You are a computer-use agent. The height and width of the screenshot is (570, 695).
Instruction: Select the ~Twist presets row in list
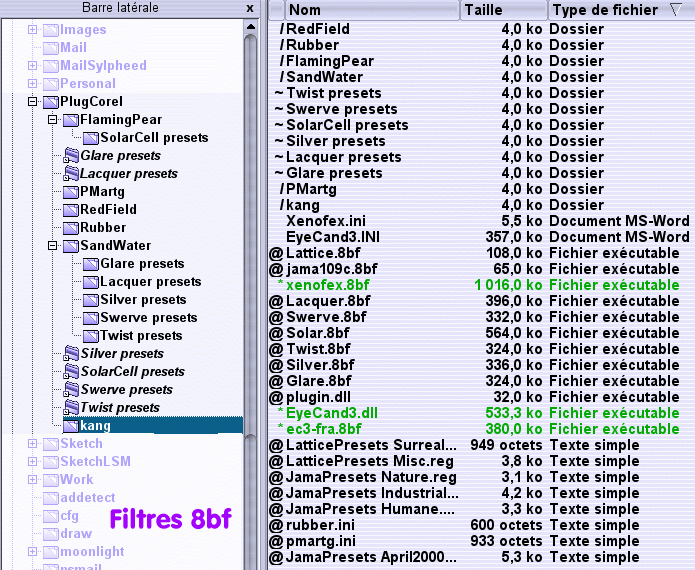point(481,93)
